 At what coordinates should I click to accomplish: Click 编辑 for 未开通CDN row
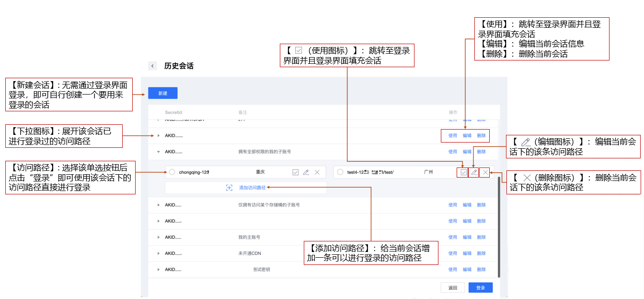coord(467,253)
